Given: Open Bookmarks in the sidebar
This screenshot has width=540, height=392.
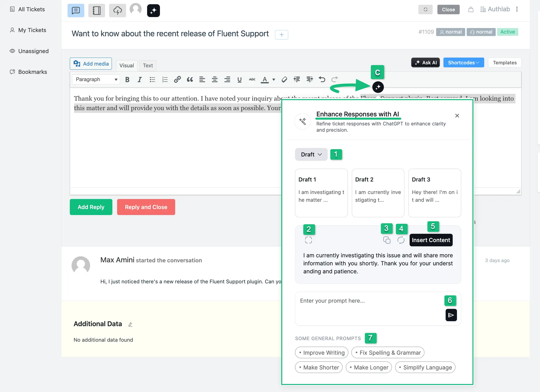Looking at the screenshot, I should (x=28, y=72).
